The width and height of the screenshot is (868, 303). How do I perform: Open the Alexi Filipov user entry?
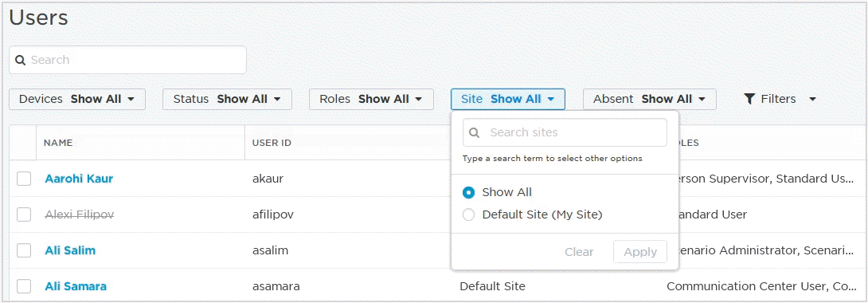tap(79, 214)
